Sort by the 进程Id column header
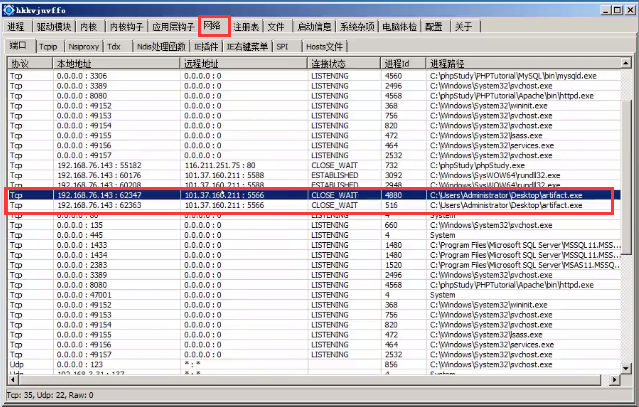Viewport: 639px width, 407px height. 405,63
